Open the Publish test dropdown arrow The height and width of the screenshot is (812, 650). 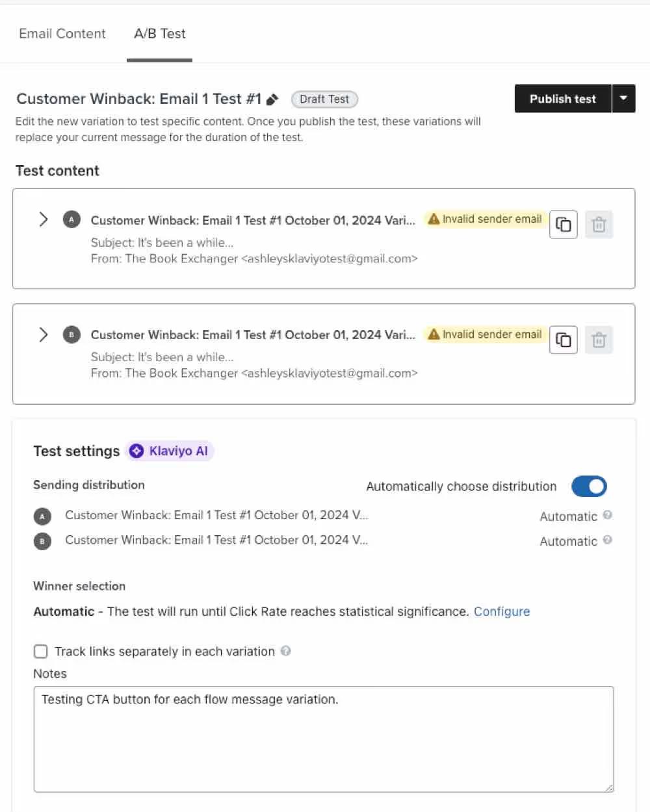pyautogui.click(x=623, y=99)
